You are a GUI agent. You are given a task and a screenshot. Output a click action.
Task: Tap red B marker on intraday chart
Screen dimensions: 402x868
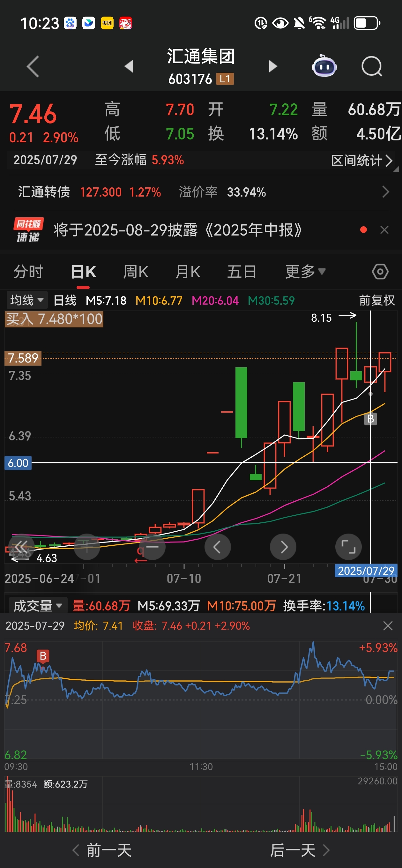pos(43,656)
